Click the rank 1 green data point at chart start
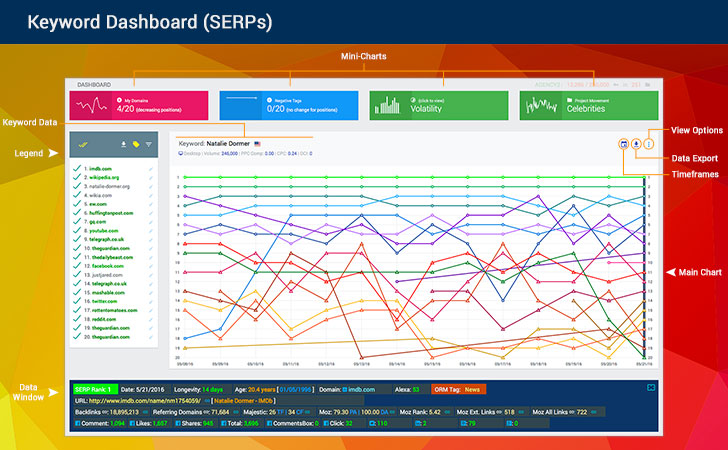Viewport: 728px width, 450px height. coord(185,177)
